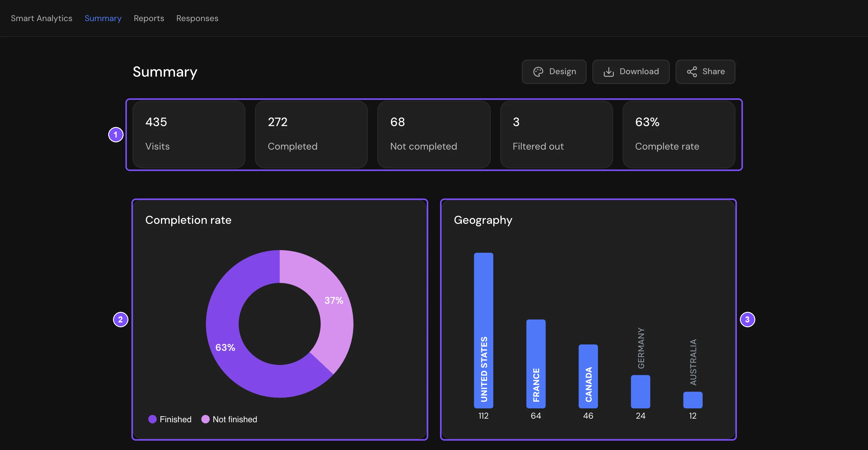Select the 3 Filtered out card
The width and height of the screenshot is (868, 450).
[556, 134]
